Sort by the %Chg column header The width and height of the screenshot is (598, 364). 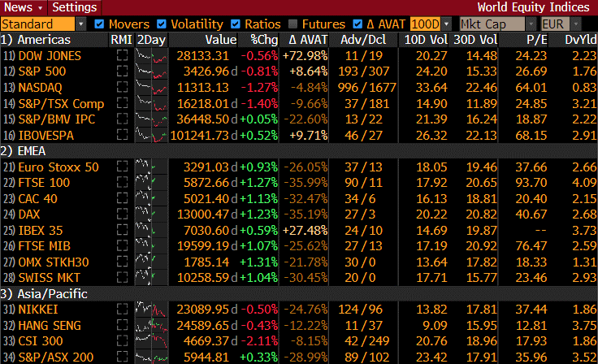(264, 40)
